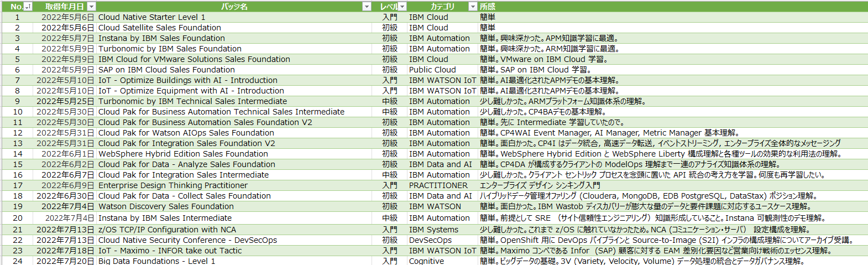Select the IBM Systems category cell
The image size is (868, 265).
[433, 230]
